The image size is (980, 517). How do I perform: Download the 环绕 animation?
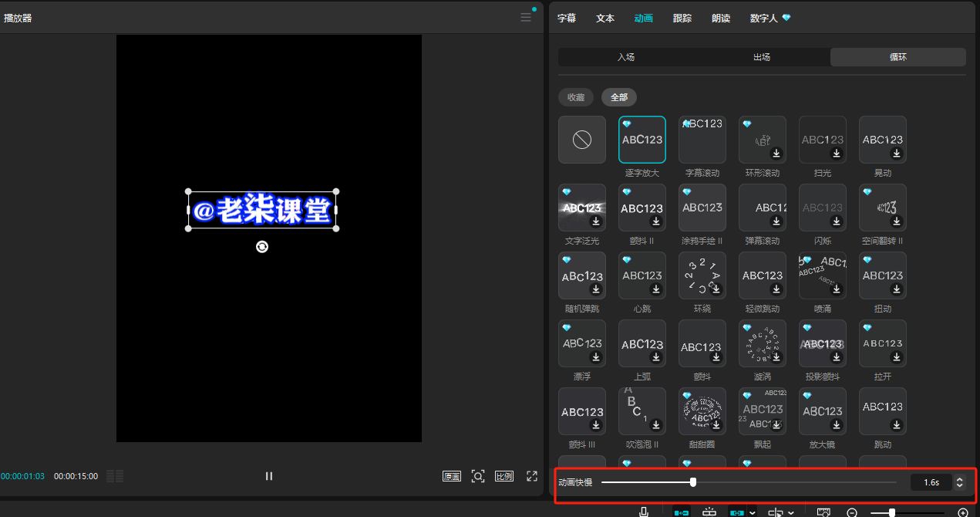[716, 289]
